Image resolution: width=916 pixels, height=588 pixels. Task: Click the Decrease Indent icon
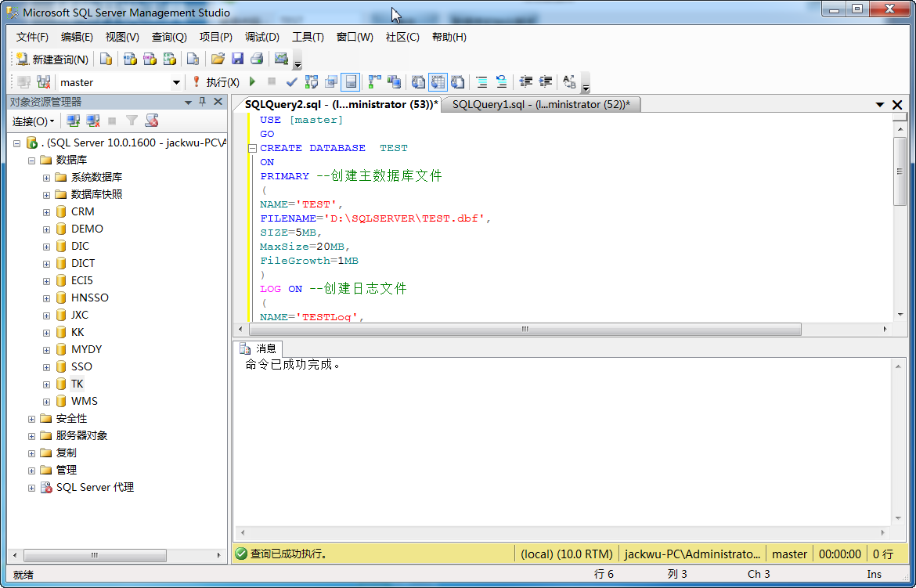click(x=526, y=82)
